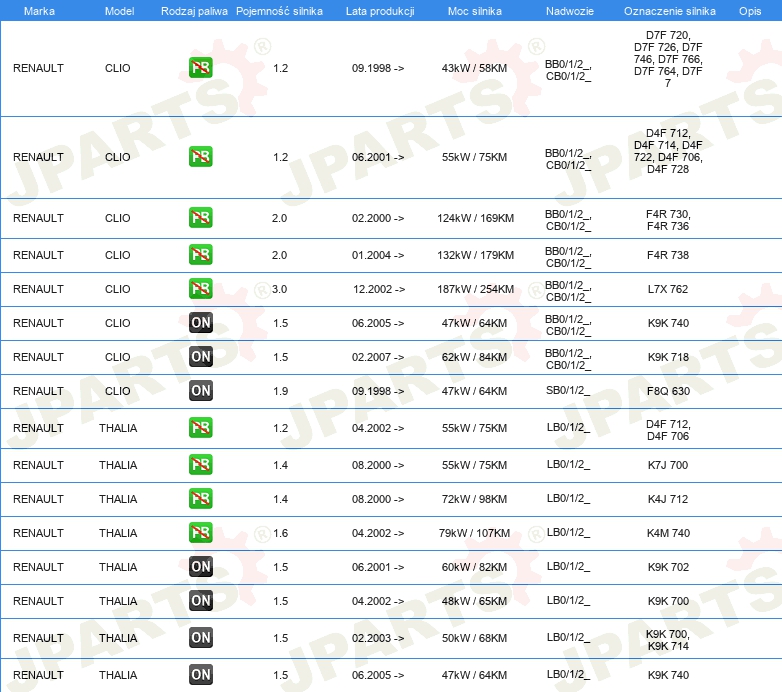782x692 pixels.
Task: Click the Oznaczenie silnika column header
Action: click(x=670, y=11)
